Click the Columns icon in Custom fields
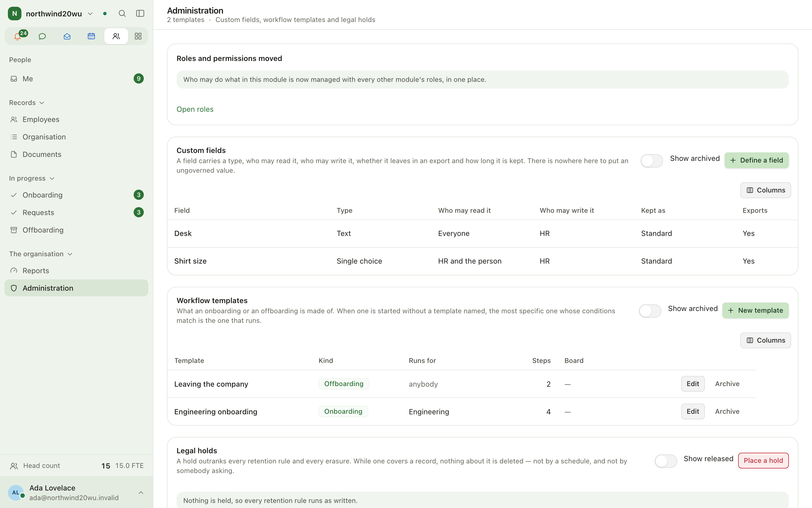This screenshot has height=508, width=812. pos(750,190)
